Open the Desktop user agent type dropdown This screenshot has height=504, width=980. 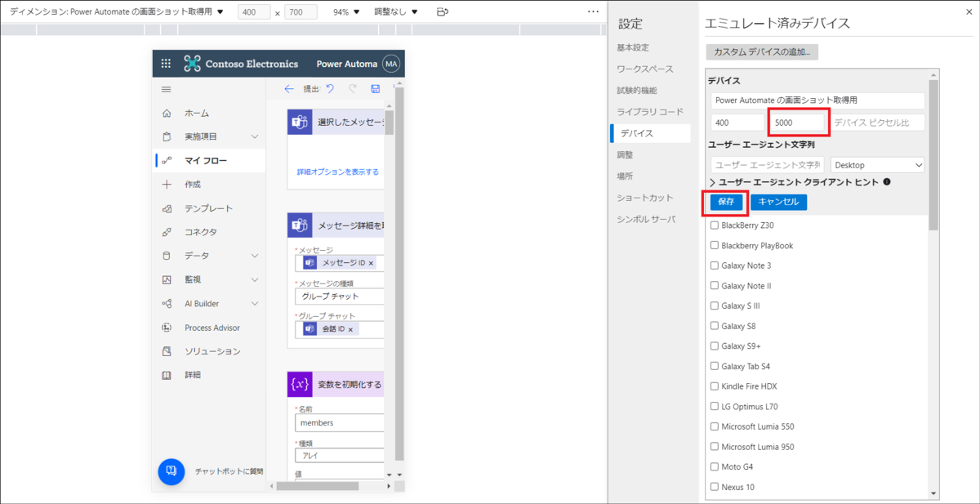pos(878,165)
